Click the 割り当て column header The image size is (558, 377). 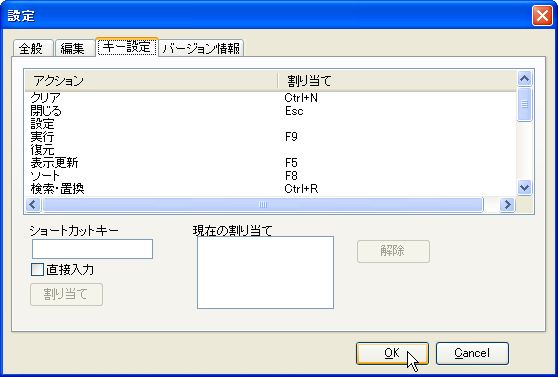pos(397,81)
